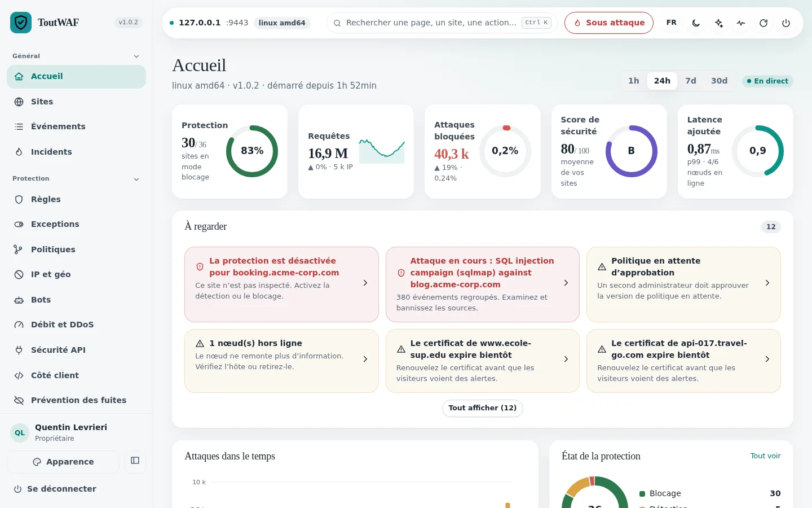Click warning icon on Politique en attente card
Viewport: 812px width, 508px height.
click(602, 267)
